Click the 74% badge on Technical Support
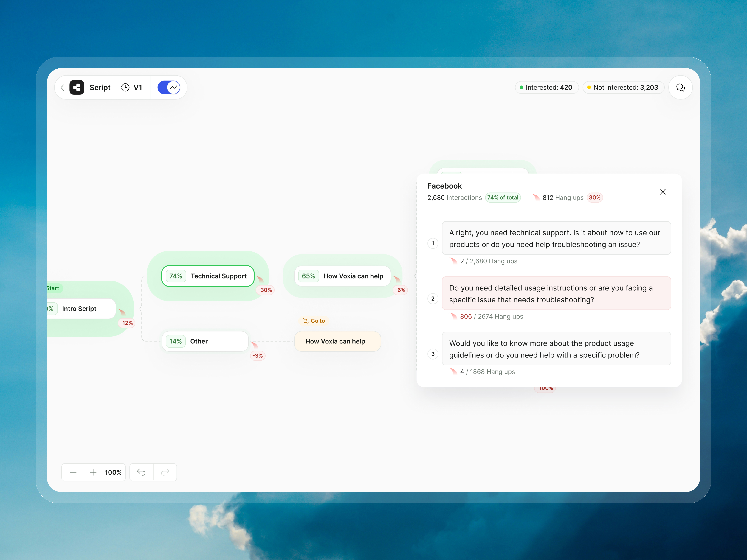Viewport: 747px width, 560px height. coord(175,276)
